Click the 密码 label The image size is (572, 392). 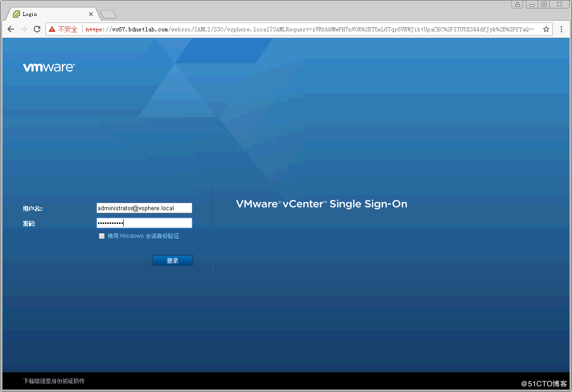29,223
